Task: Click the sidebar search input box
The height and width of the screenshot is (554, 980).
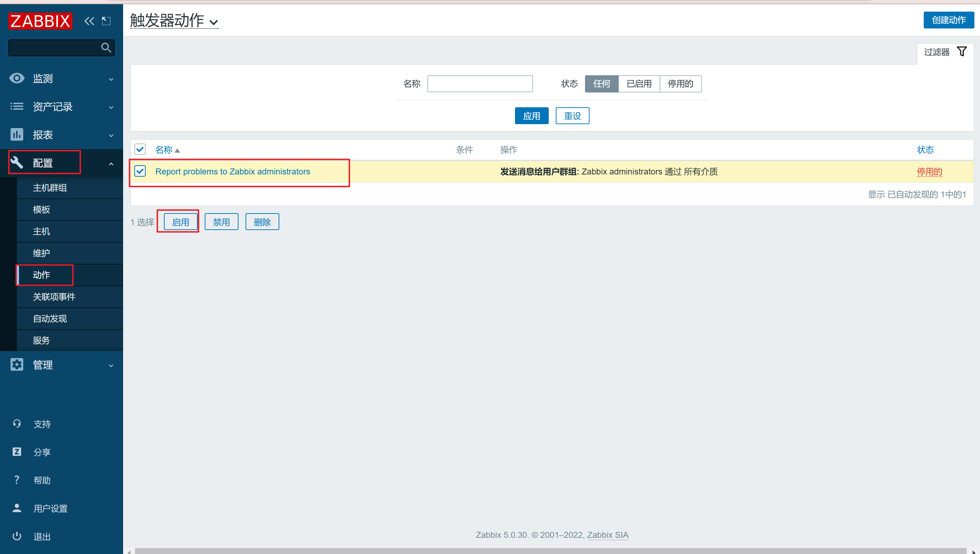Action: pyautogui.click(x=61, y=47)
